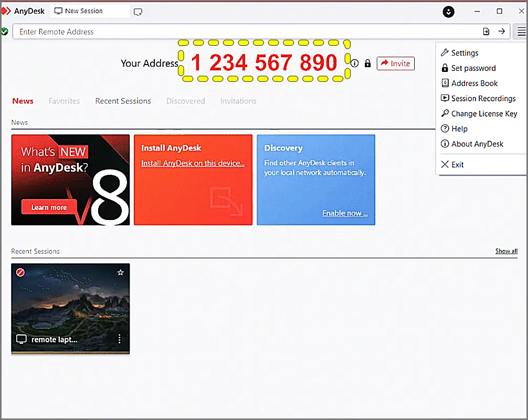Click the Invite button
528x420 pixels.
(395, 64)
